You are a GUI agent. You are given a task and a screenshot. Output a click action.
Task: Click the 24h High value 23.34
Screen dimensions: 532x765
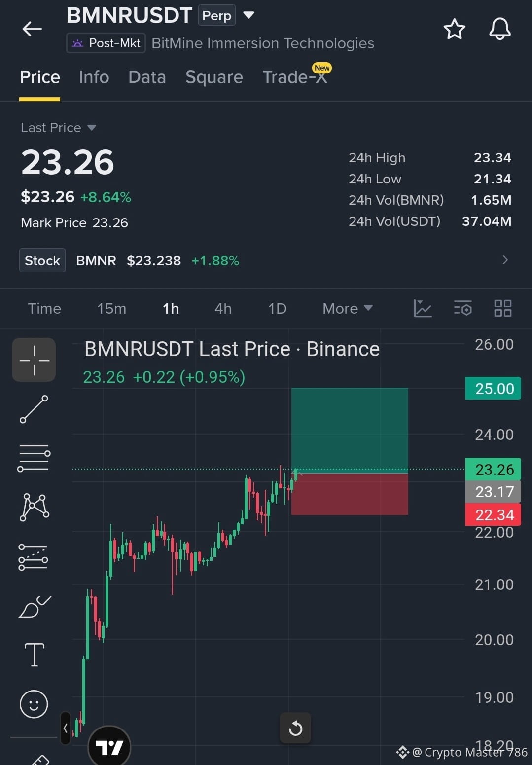coord(492,158)
